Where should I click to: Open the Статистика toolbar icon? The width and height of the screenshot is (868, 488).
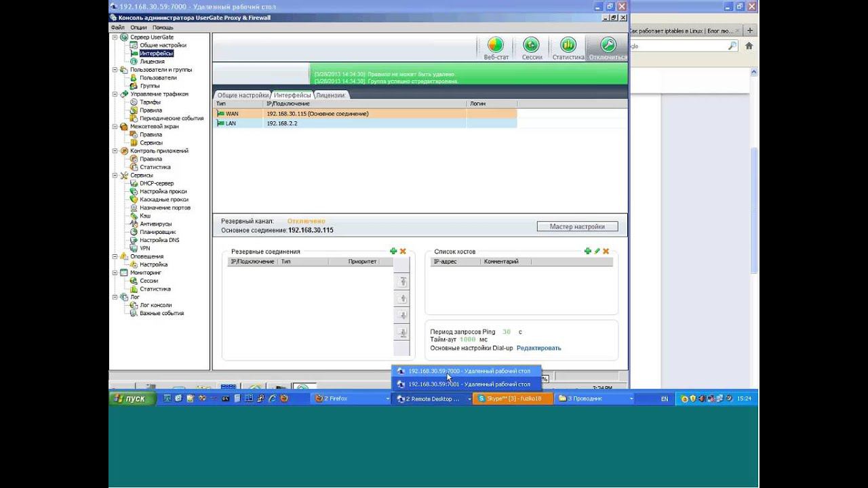568,45
